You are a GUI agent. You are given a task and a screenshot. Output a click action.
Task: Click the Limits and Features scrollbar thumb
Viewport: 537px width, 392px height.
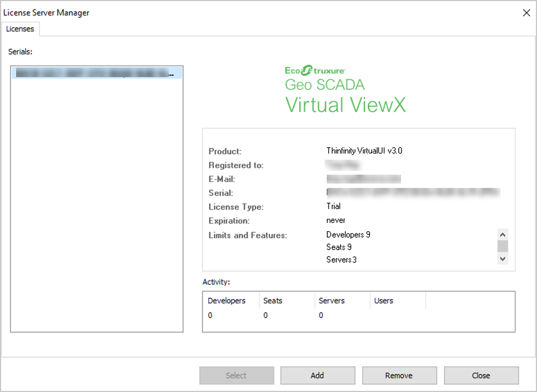click(503, 246)
